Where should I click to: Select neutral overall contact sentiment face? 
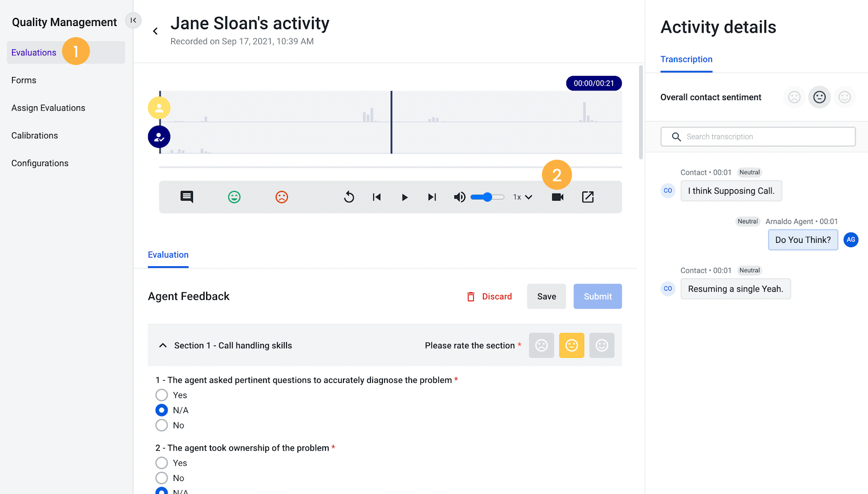[819, 97]
